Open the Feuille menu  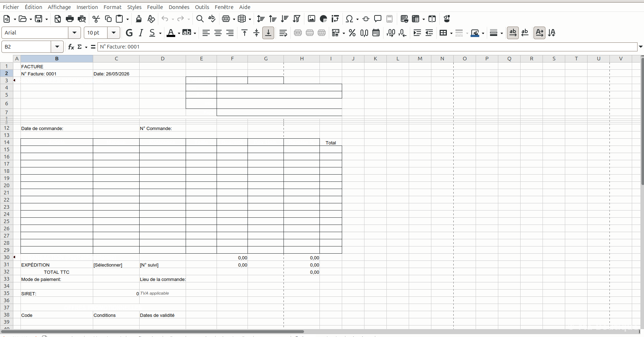point(155,7)
